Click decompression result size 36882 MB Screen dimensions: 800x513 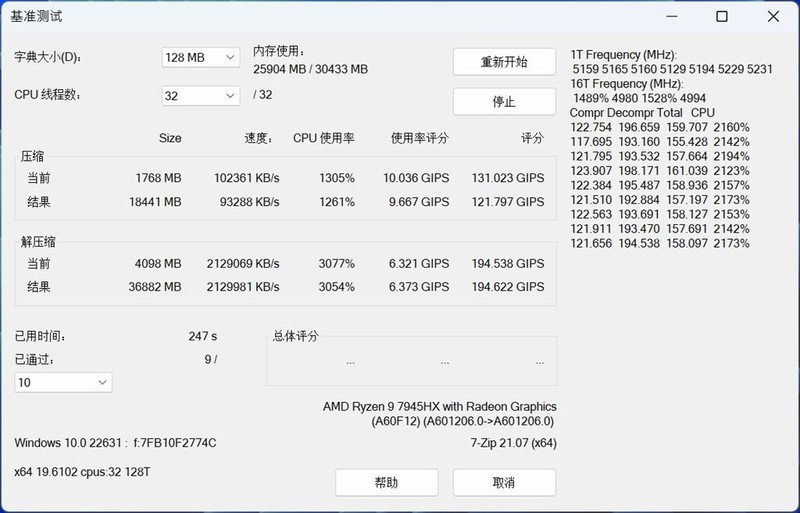click(155, 287)
